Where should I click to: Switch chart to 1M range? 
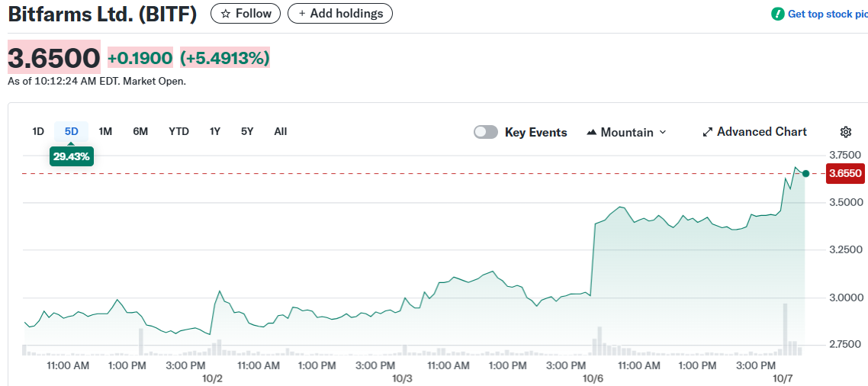click(105, 131)
